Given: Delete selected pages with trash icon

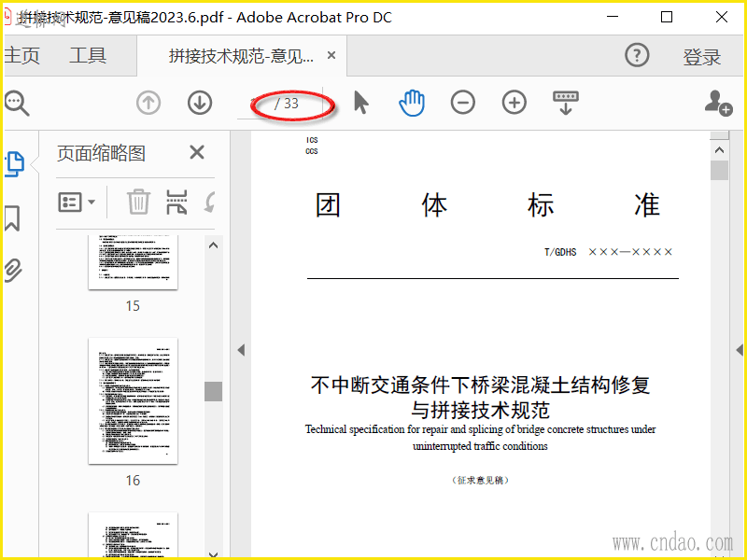Looking at the screenshot, I should pos(138,202).
